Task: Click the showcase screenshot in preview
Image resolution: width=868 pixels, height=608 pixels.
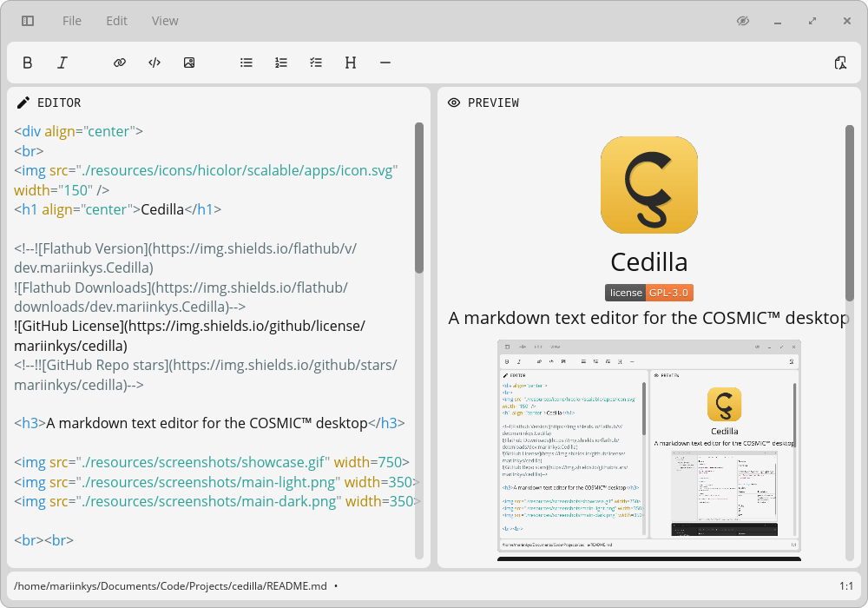Action: click(649, 445)
